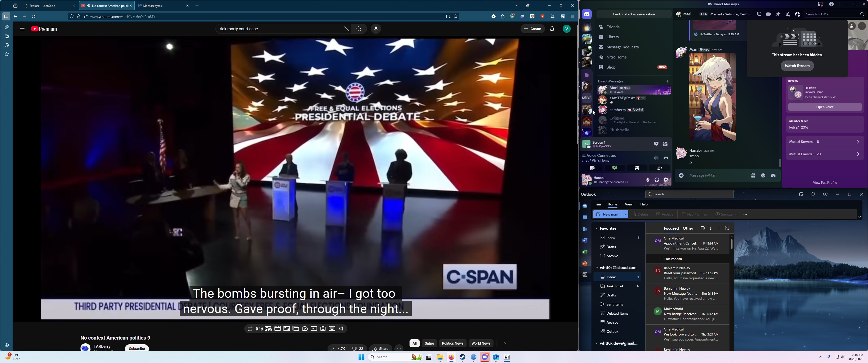Take a screenshot of the YouTube video

[323, 329]
